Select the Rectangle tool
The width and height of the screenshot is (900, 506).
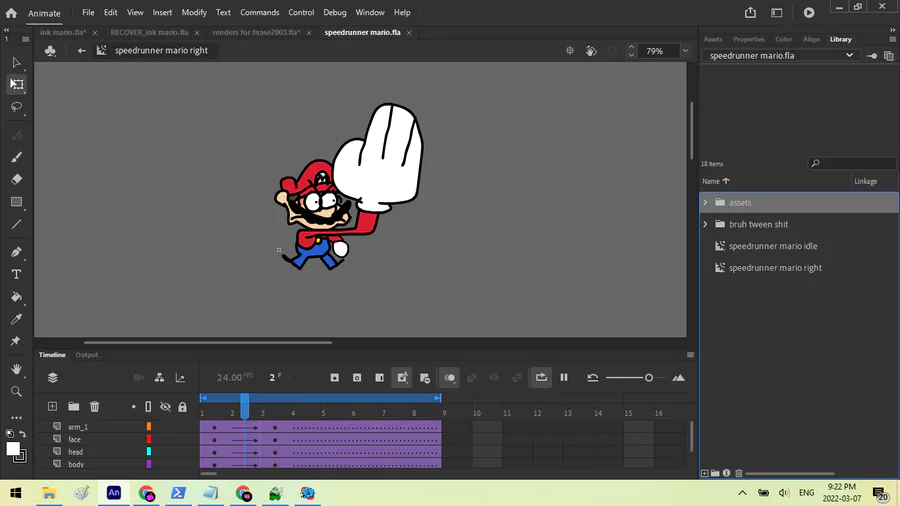pyautogui.click(x=16, y=202)
